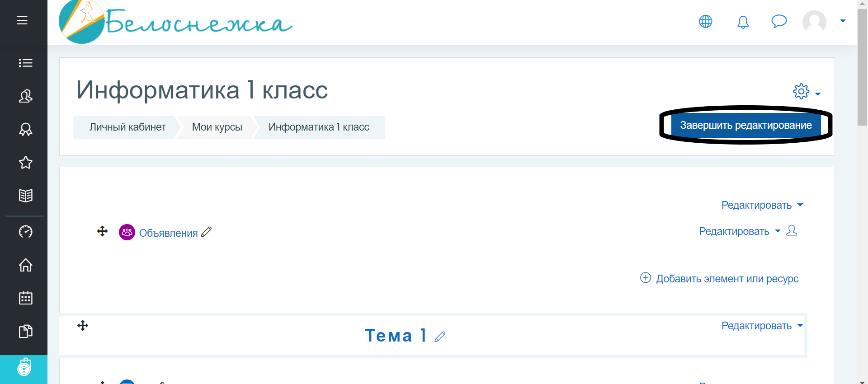Viewport: 868px width, 384px height.
Task: Rename Тема 1 using the pencil icon
Action: coord(440,337)
